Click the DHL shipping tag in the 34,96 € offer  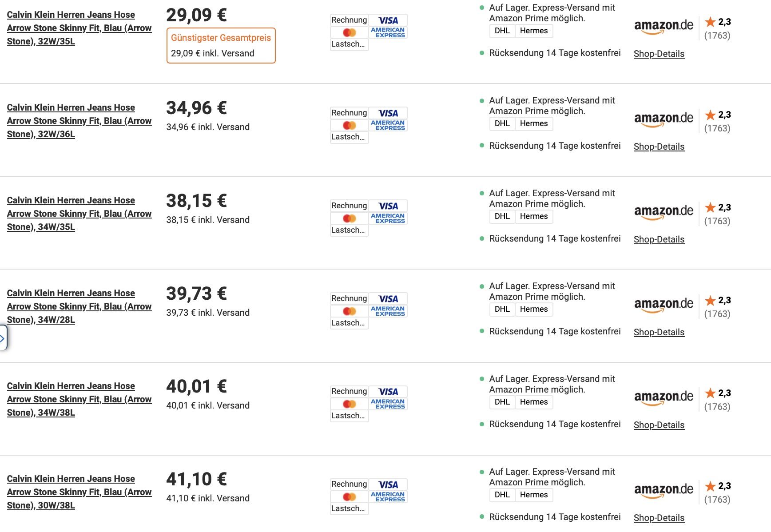[x=502, y=123]
